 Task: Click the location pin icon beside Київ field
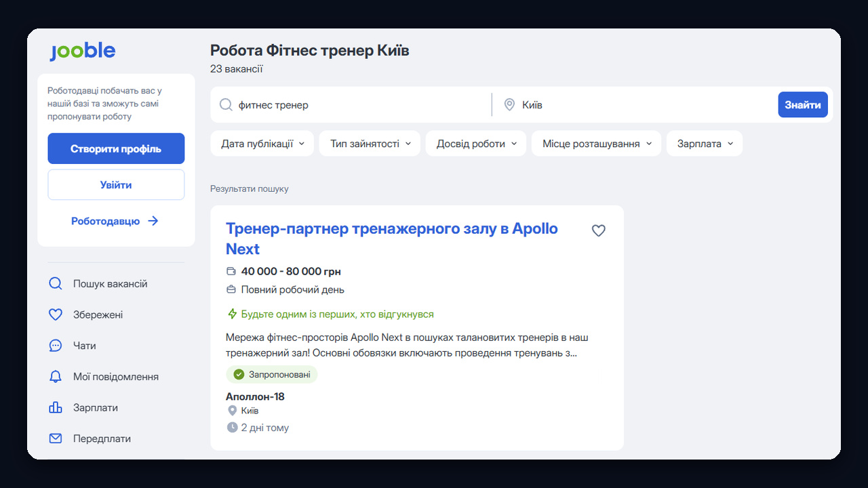(509, 105)
